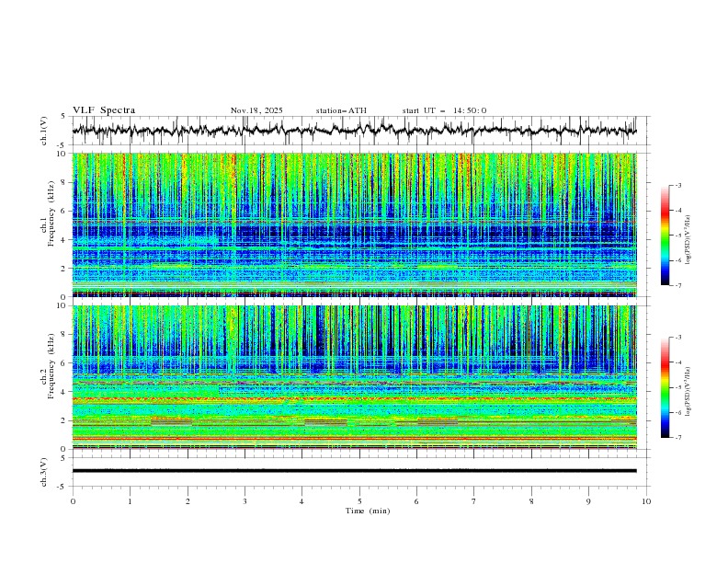Click time axis tick label "5"
Screen dimensions: 728x563
click(359, 501)
